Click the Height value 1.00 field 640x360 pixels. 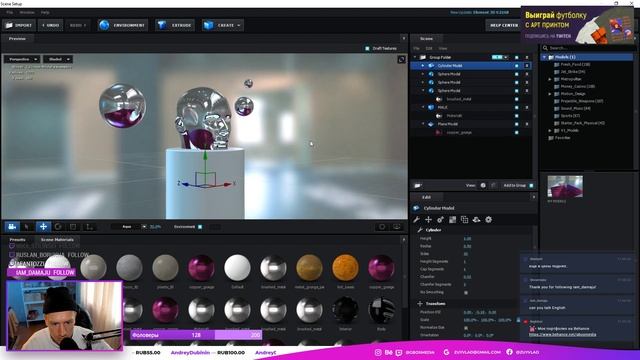(x=467, y=238)
